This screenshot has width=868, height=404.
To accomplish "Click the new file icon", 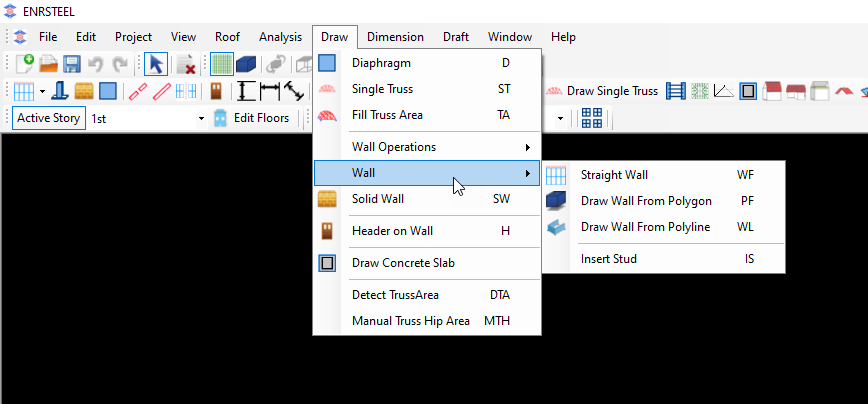I will point(24,64).
